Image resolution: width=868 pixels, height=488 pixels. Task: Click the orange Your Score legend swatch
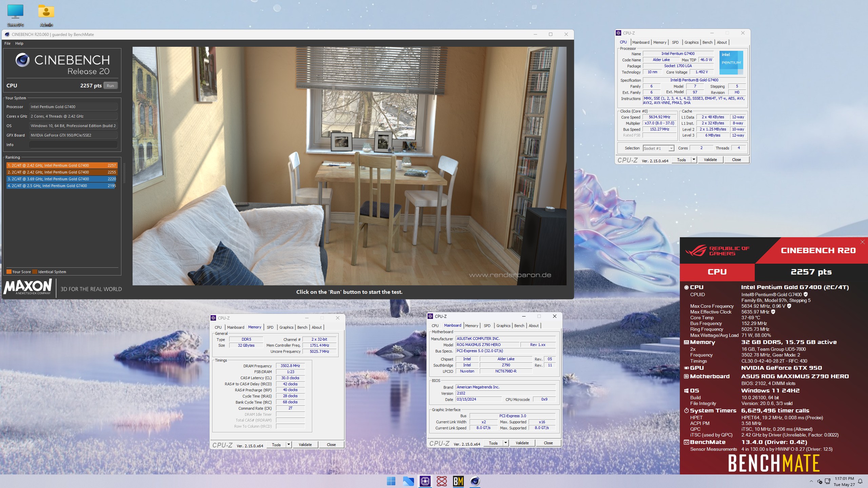9,272
